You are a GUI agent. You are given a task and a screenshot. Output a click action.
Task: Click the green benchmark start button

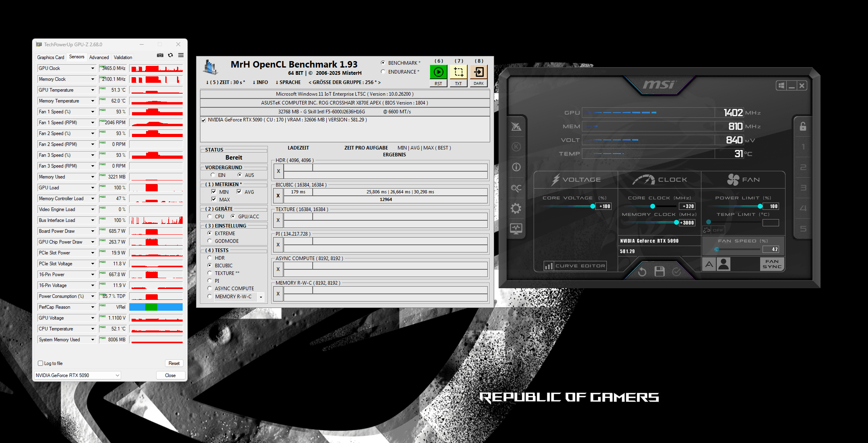438,72
